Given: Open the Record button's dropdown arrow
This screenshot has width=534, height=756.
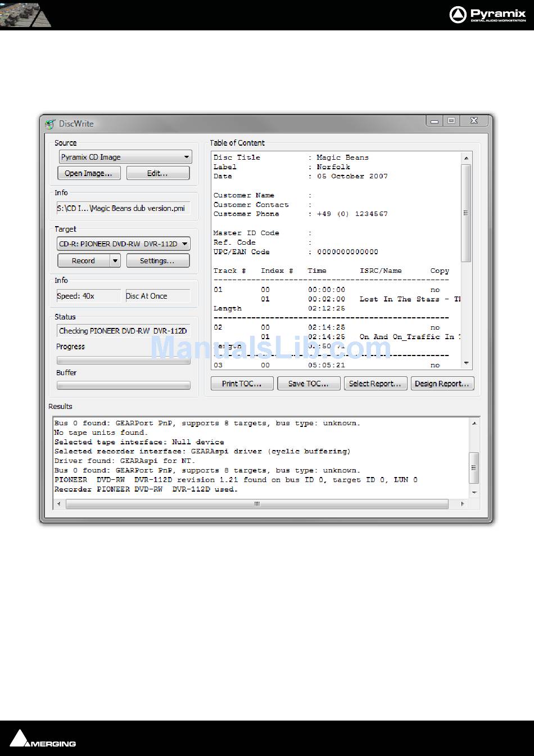Looking at the screenshot, I should [x=115, y=260].
